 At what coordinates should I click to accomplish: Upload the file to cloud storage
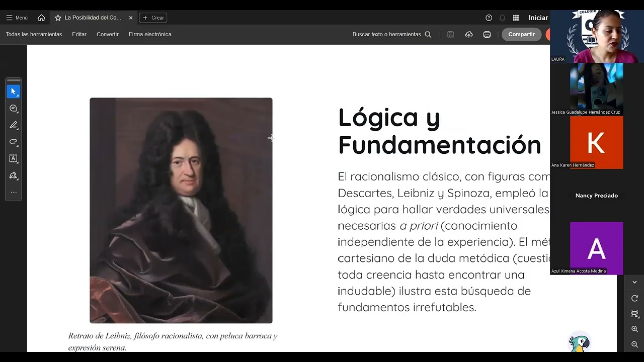(469, 34)
